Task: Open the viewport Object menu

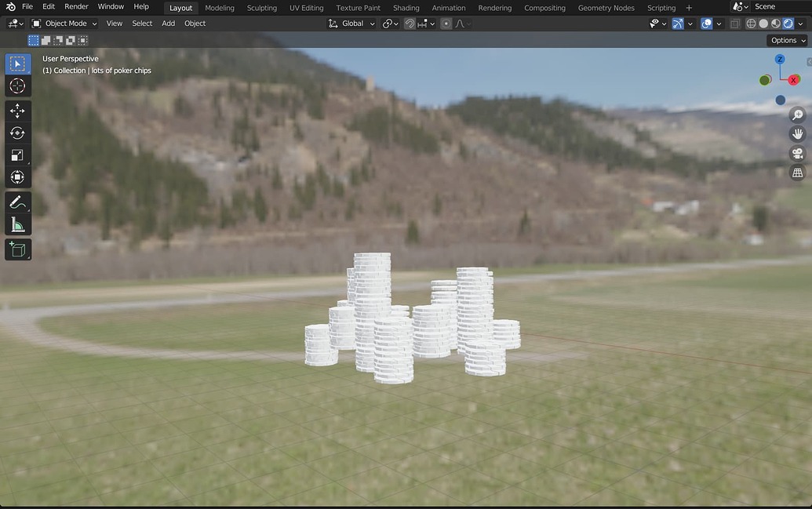Action: [x=195, y=24]
